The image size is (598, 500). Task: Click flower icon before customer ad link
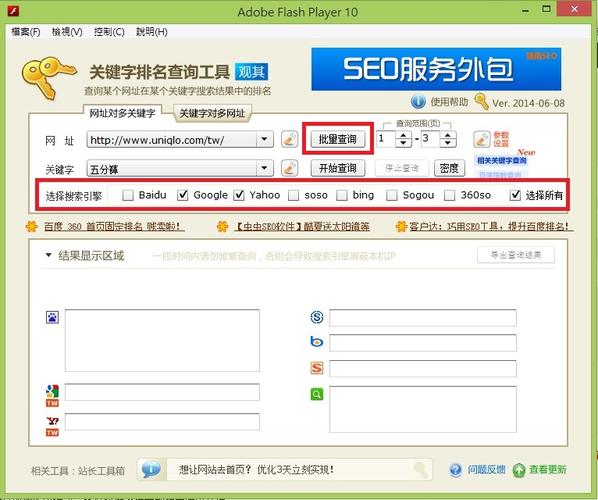401,227
